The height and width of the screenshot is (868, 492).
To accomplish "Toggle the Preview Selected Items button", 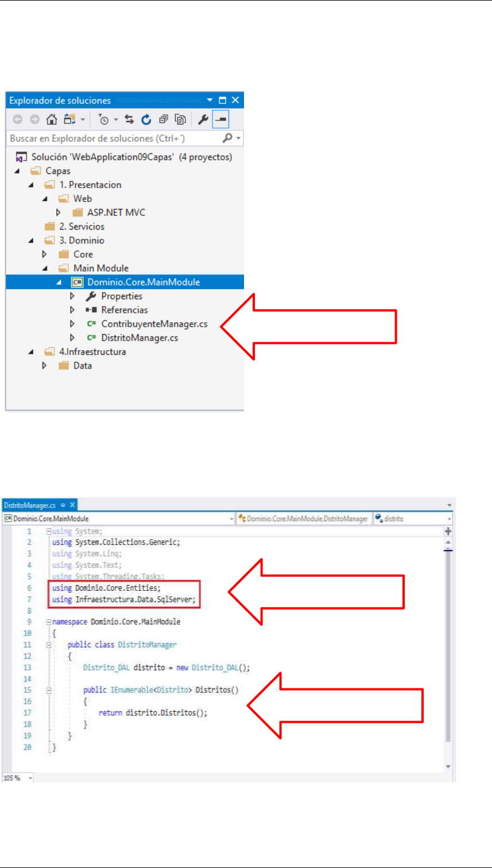I will 219,119.
